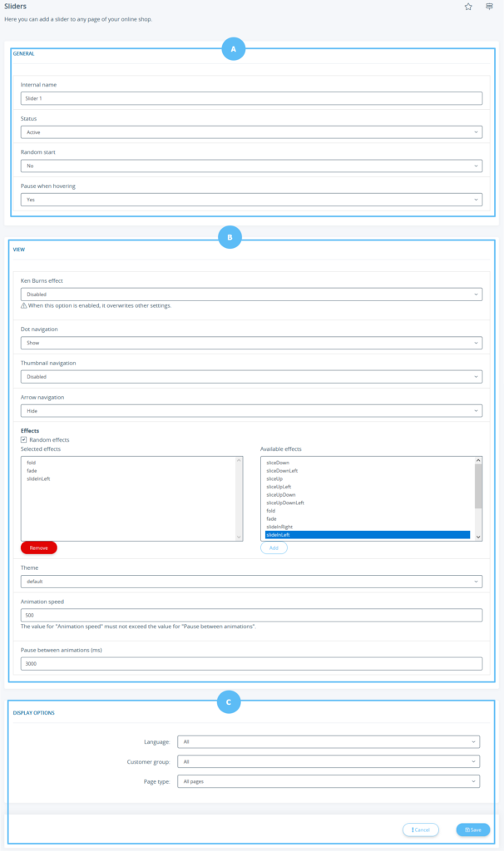The height and width of the screenshot is (852, 504).
Task: Choose 'sliceUpDown' in the Available effects list
Action: coord(280,494)
